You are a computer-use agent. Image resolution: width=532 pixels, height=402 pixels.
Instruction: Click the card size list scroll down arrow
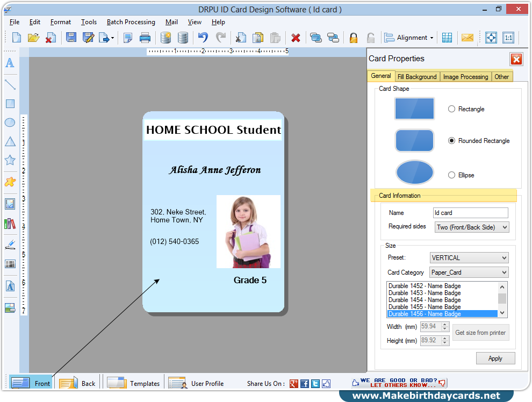click(x=502, y=313)
